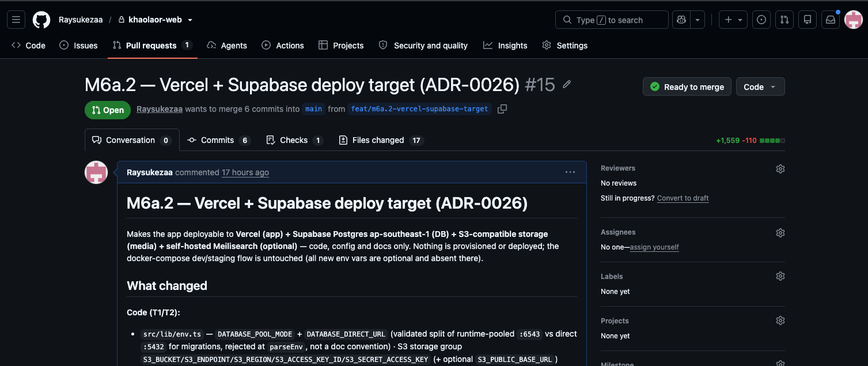Select the Commits tab
The image size is (868, 366).
[x=219, y=140]
